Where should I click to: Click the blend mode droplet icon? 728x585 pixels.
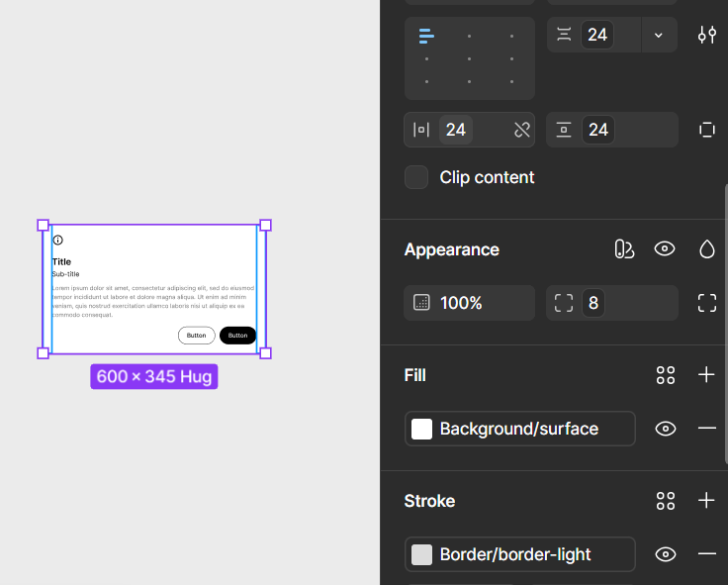point(706,249)
